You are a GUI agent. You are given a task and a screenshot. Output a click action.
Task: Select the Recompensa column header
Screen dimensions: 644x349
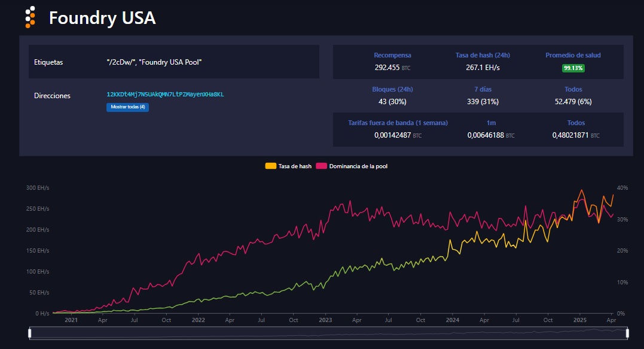(x=392, y=55)
